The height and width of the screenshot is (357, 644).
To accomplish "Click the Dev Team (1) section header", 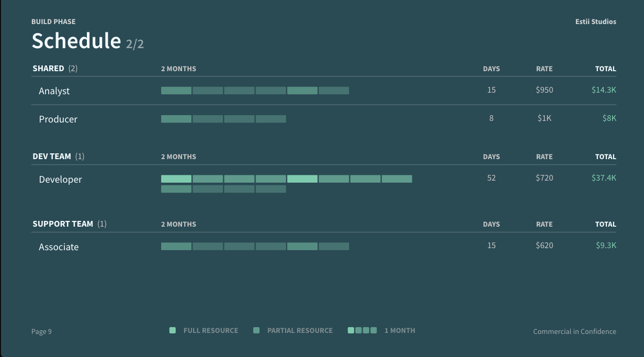I will coord(58,157).
